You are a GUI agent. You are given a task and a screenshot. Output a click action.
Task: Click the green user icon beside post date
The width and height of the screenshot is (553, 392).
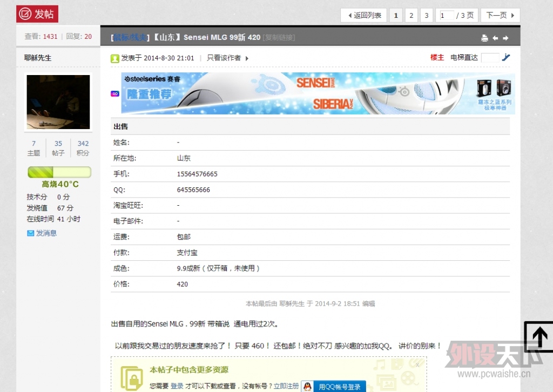pos(115,58)
